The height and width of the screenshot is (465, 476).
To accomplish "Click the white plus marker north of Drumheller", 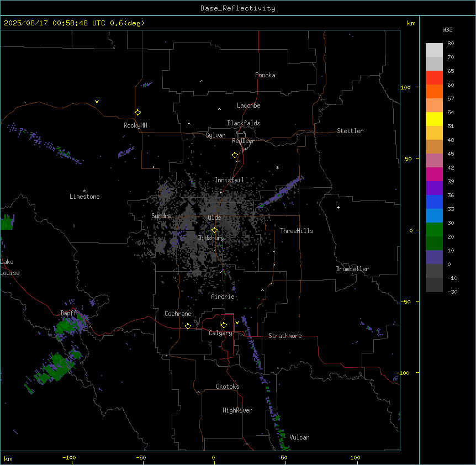I will coord(338,207).
